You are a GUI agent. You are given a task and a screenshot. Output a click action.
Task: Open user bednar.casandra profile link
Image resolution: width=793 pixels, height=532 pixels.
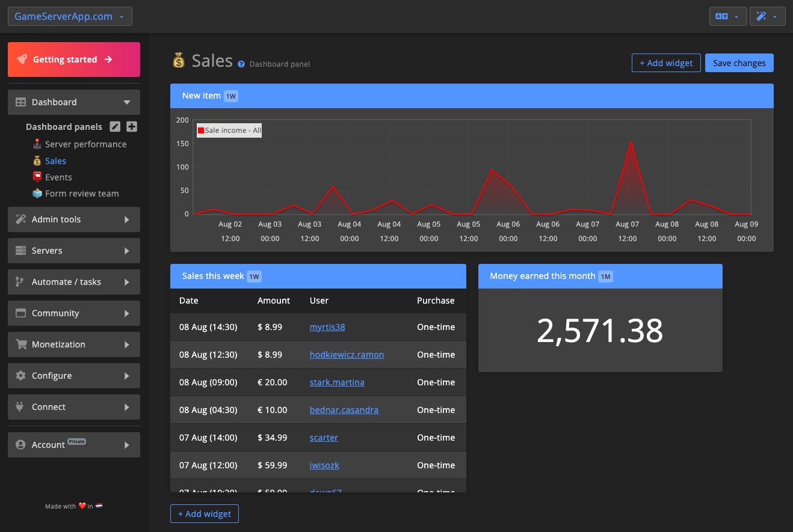[x=344, y=410]
